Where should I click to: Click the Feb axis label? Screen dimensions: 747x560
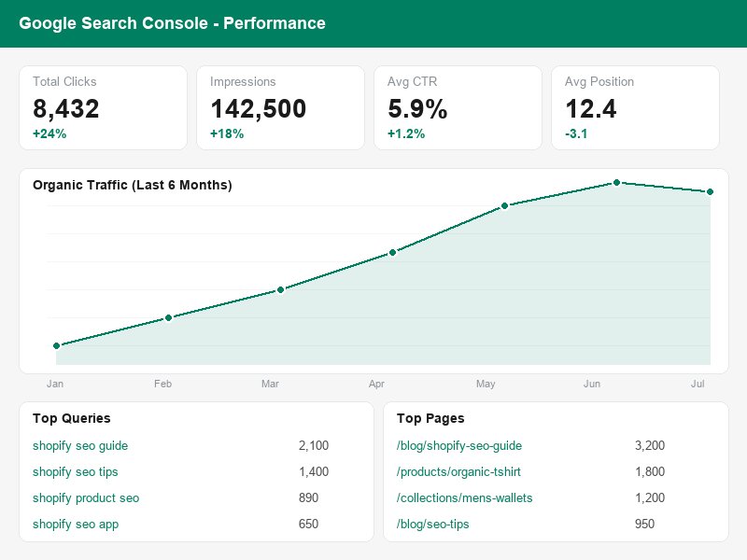point(162,384)
